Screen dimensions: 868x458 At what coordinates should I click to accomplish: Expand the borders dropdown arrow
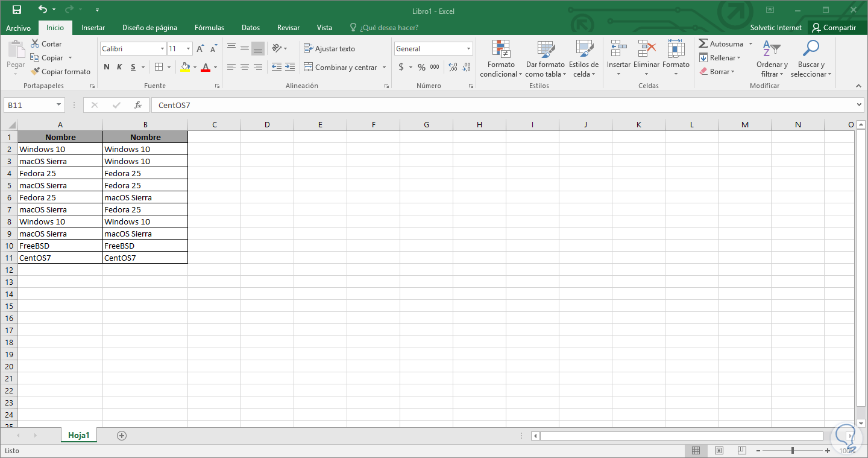tap(169, 67)
